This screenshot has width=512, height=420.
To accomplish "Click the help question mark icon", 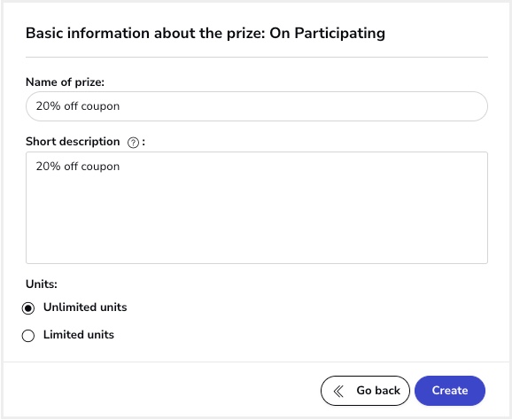I will (133, 143).
